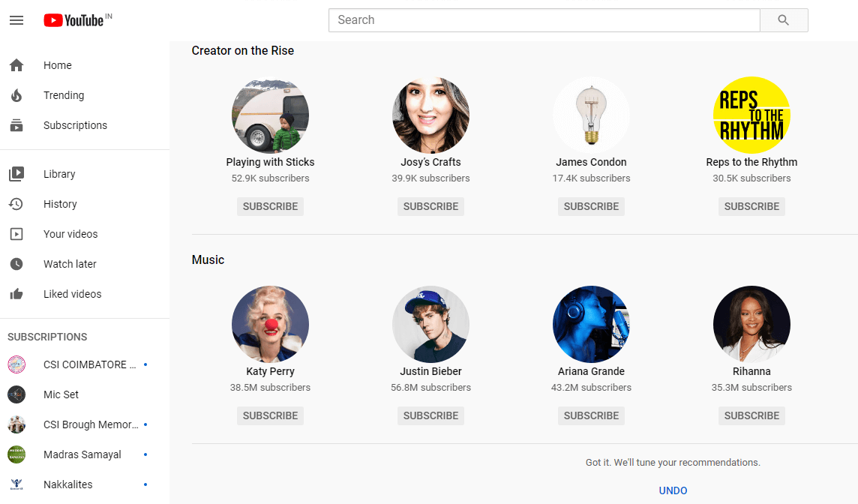The height and width of the screenshot is (504, 858).
Task: Click Creator on the Rise heading
Action: [243, 50]
